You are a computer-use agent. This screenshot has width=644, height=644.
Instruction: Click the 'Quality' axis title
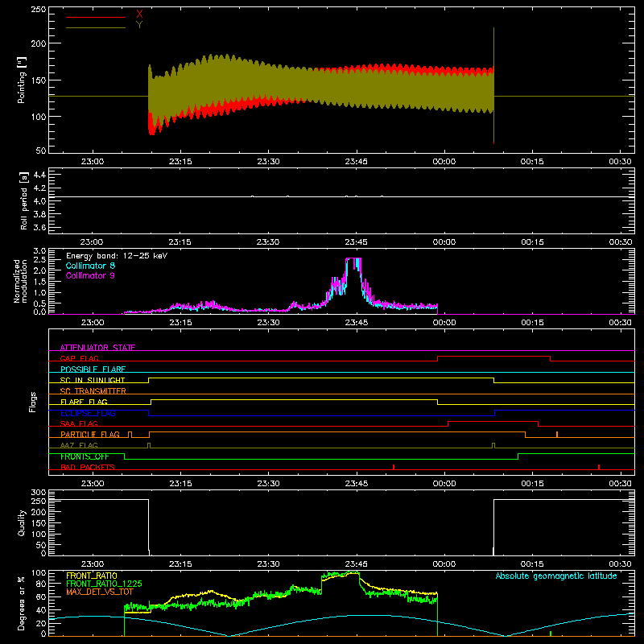tap(22, 522)
